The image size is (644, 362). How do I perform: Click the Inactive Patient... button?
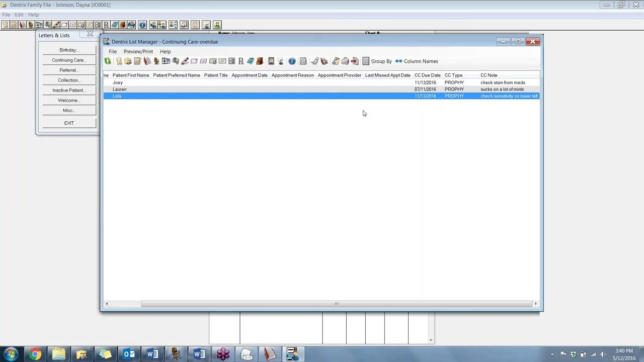[x=69, y=90]
